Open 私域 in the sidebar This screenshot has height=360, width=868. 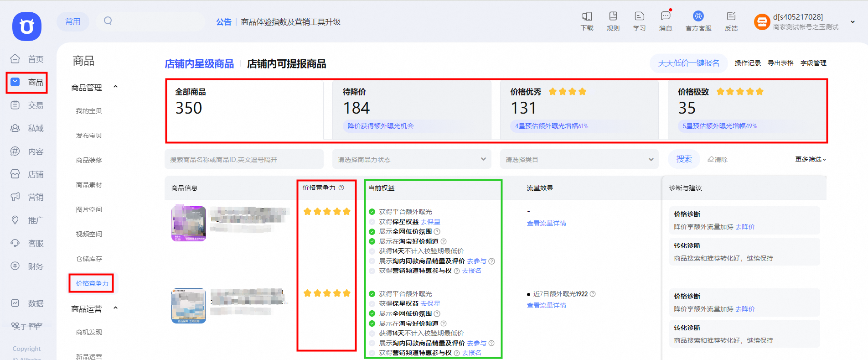tap(27, 128)
